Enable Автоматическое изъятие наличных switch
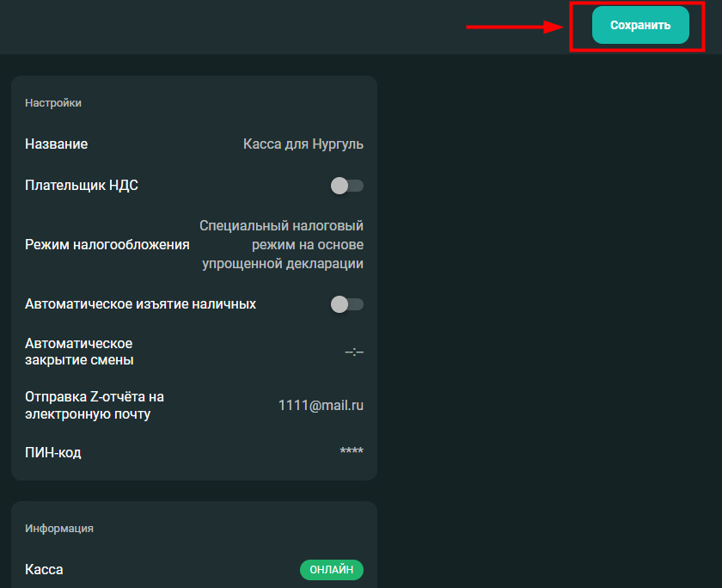722x588 pixels. [346, 304]
